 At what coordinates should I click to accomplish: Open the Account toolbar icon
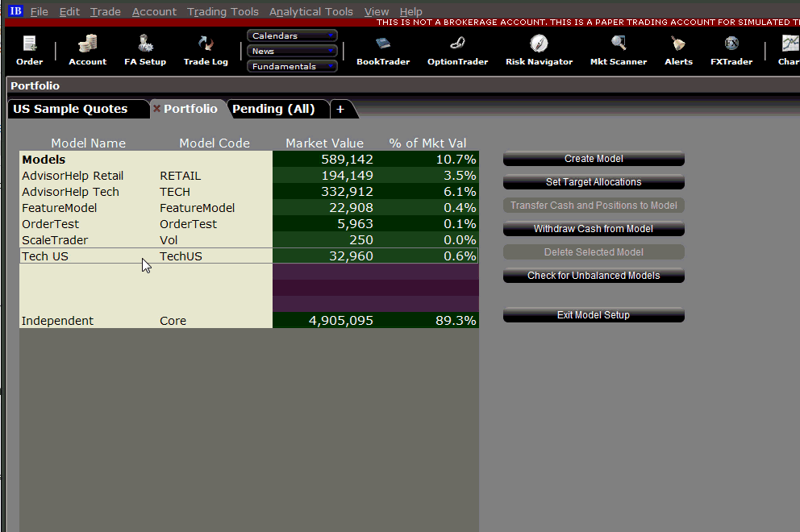tap(87, 50)
